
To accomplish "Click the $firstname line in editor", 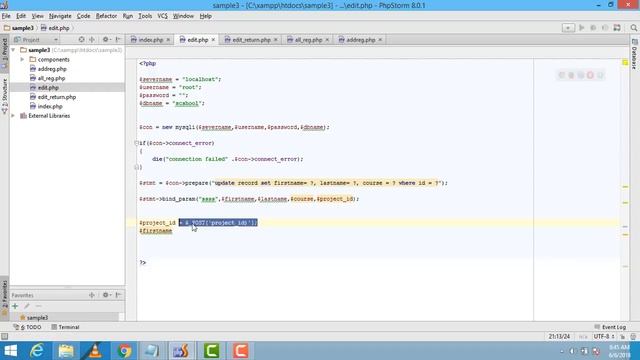I will (156, 231).
